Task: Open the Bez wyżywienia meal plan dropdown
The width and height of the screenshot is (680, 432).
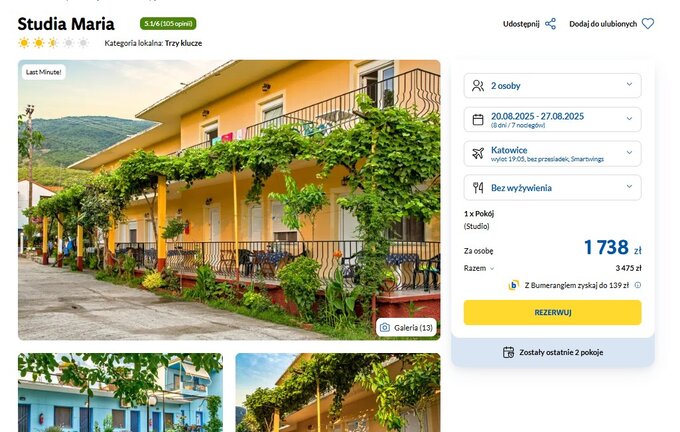Action: 552,187
